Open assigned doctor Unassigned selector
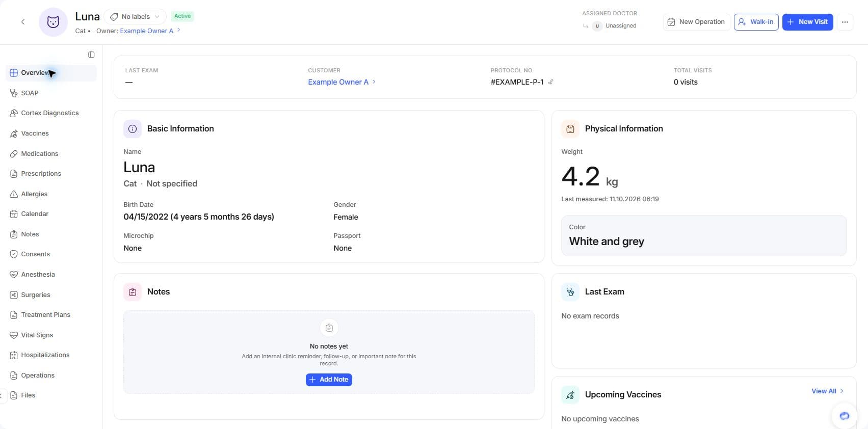 coord(615,26)
